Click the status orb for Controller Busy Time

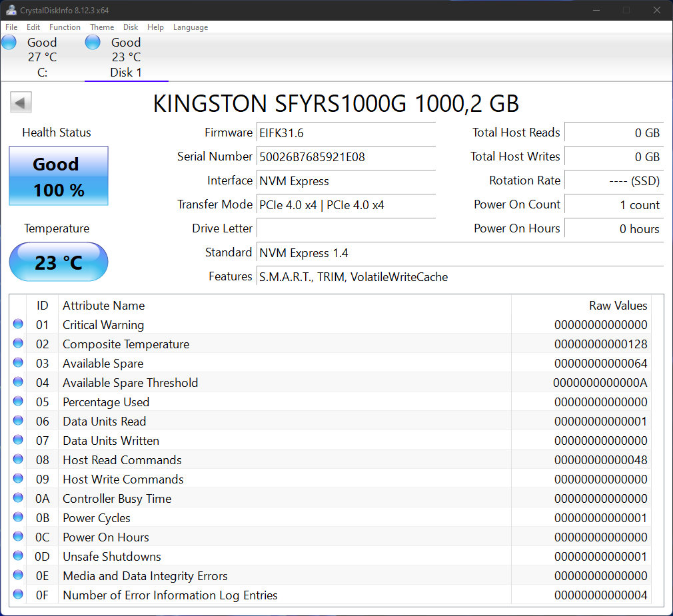[x=18, y=497]
